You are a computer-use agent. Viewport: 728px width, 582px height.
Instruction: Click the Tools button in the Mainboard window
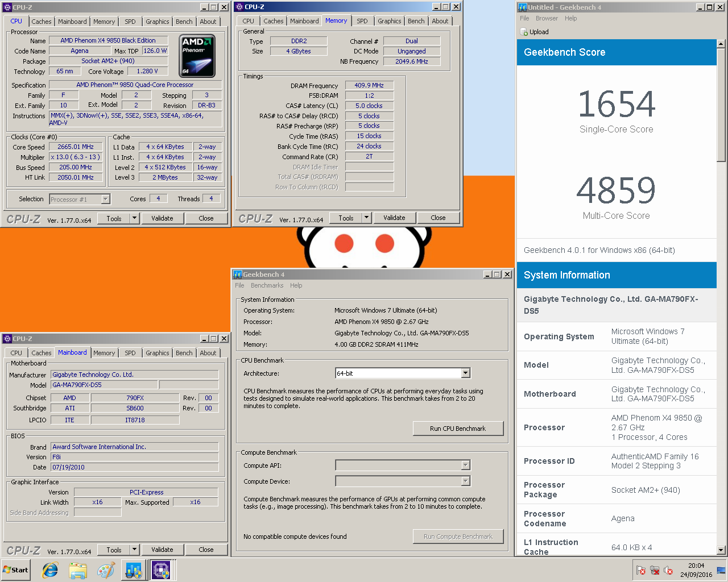point(114,550)
